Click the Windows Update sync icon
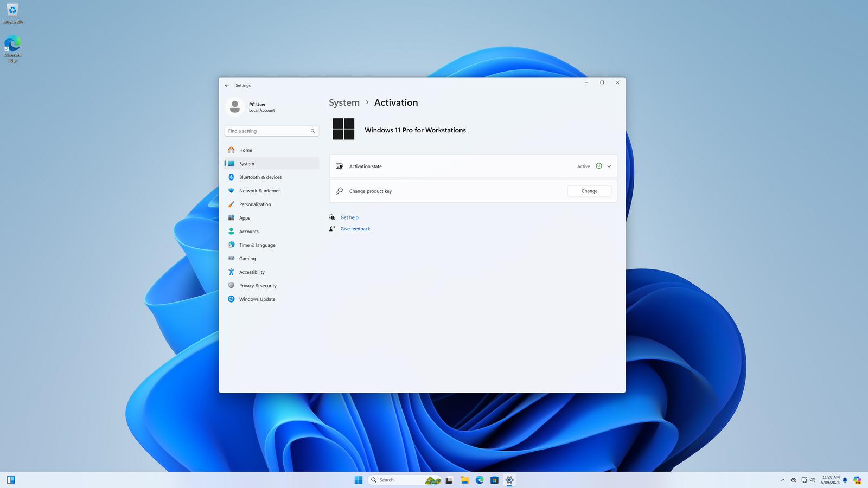The image size is (868, 488). (x=231, y=299)
